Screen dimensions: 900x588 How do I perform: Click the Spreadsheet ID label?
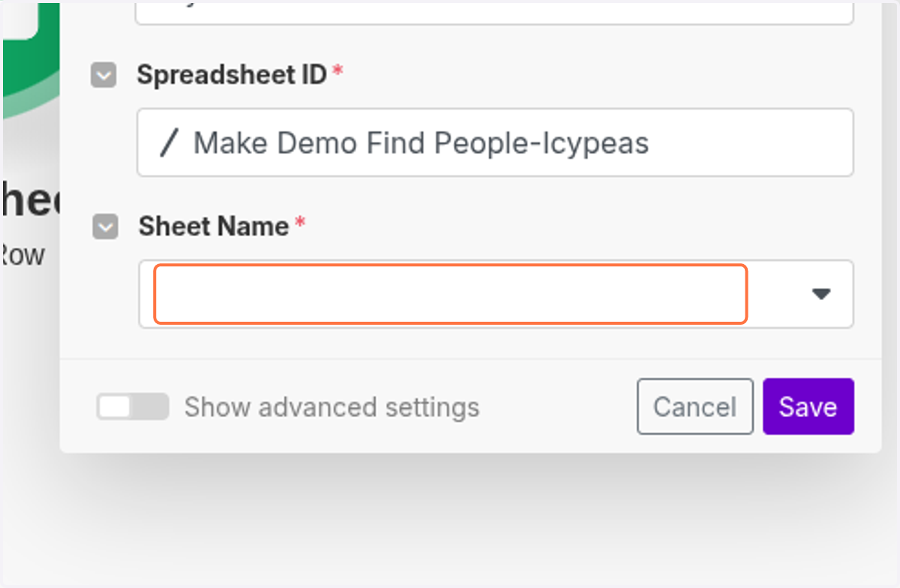(232, 74)
